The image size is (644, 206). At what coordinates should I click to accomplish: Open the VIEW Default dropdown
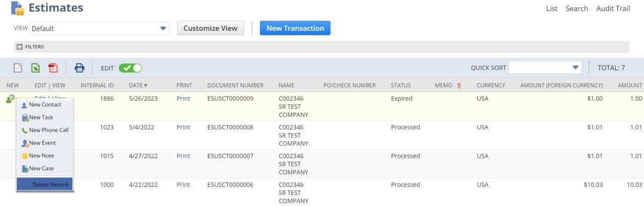100,28
